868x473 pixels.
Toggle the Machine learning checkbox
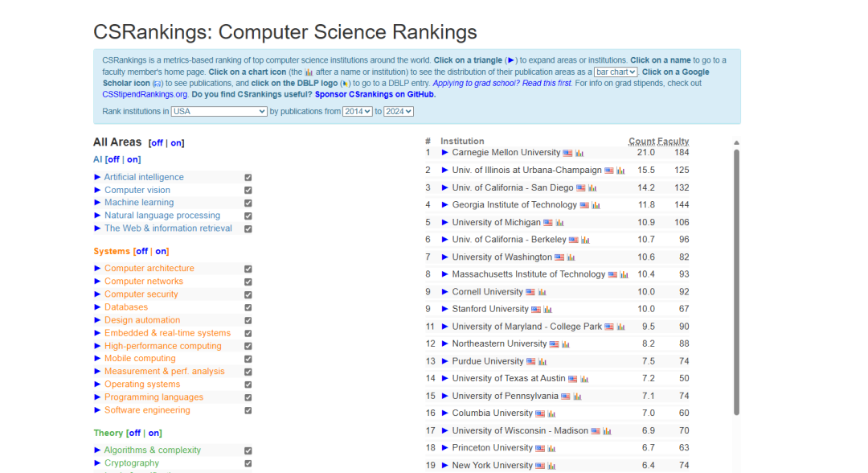248,204
